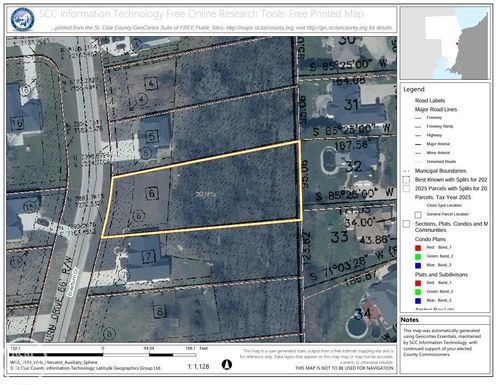Click lot number 34 on the map
500x385 pixels.
363,313
